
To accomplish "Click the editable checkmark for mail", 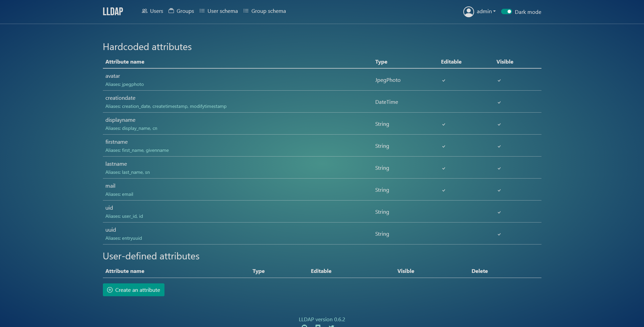I will (443, 190).
